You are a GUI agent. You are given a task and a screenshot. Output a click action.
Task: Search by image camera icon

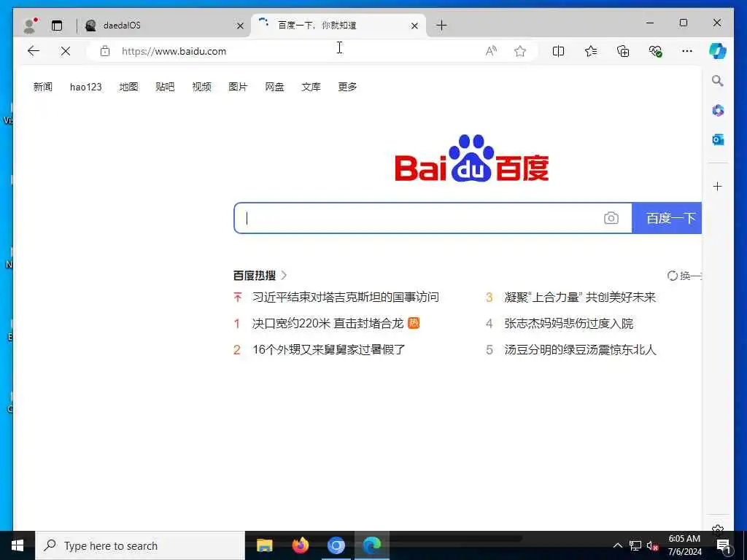(611, 218)
